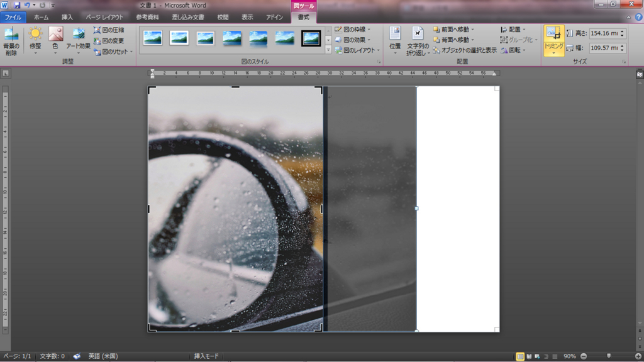This screenshot has width=644, height=362.
Task: Click the Undo icon in quick access toolbar
Action: pyautogui.click(x=27, y=5)
